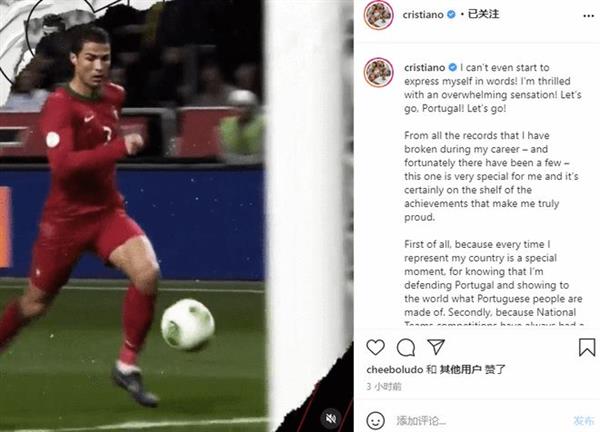
Task: View 其他用户 who liked the post
Action: coord(460,370)
